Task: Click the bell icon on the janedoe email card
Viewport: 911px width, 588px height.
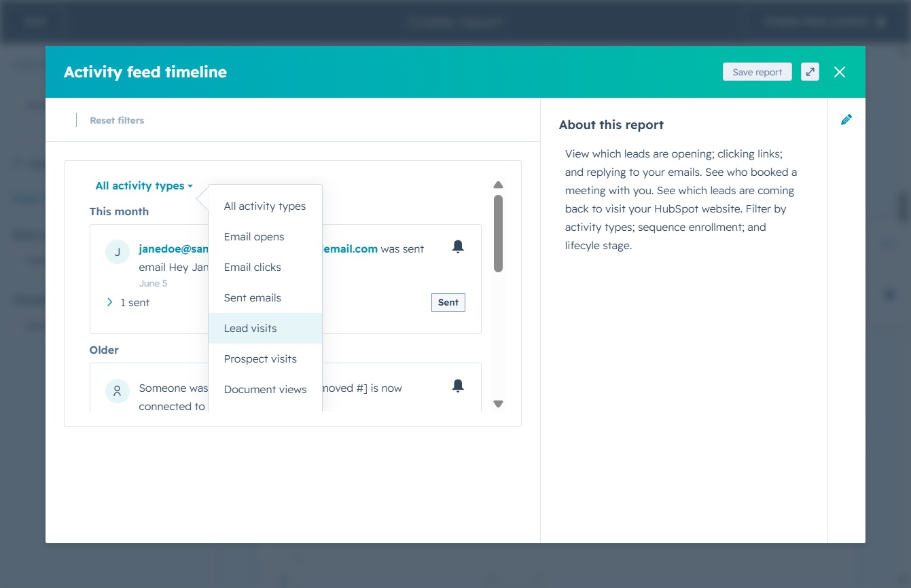Action: (458, 246)
